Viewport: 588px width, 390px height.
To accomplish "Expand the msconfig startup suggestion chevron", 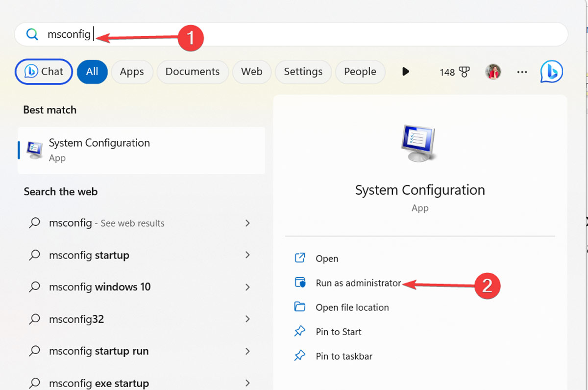I will (248, 255).
